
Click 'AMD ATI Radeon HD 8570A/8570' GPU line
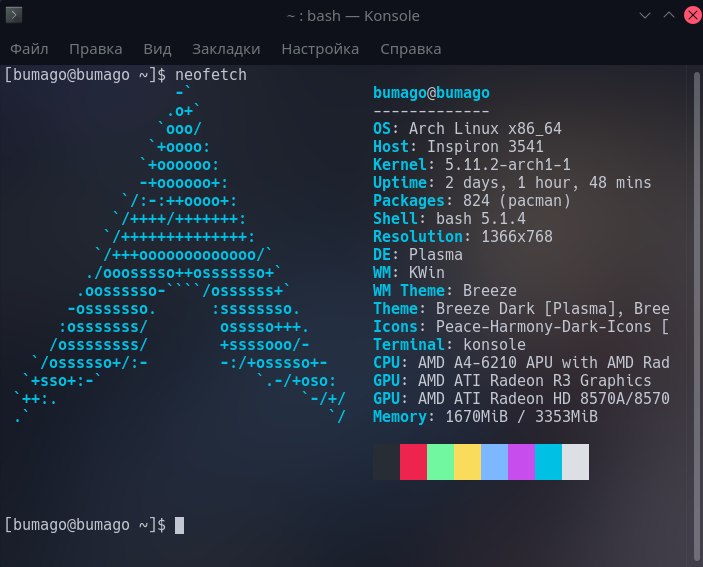pos(544,398)
